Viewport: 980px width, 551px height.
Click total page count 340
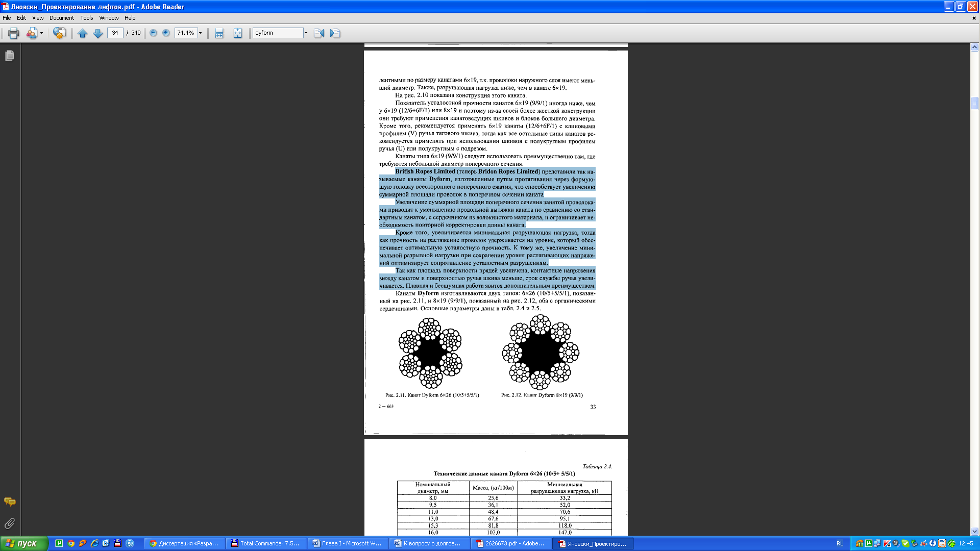(x=136, y=33)
